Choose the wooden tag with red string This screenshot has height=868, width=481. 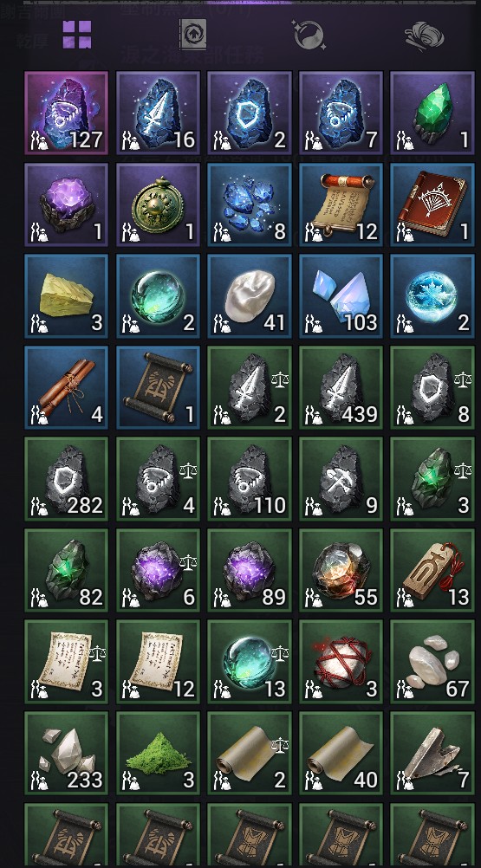[x=432, y=570]
